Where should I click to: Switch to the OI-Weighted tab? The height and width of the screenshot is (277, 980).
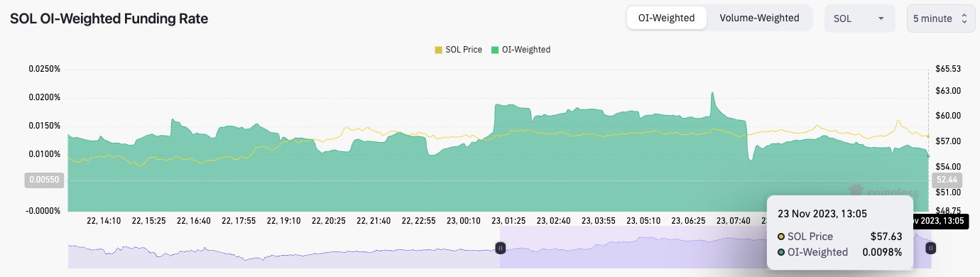[x=666, y=18]
